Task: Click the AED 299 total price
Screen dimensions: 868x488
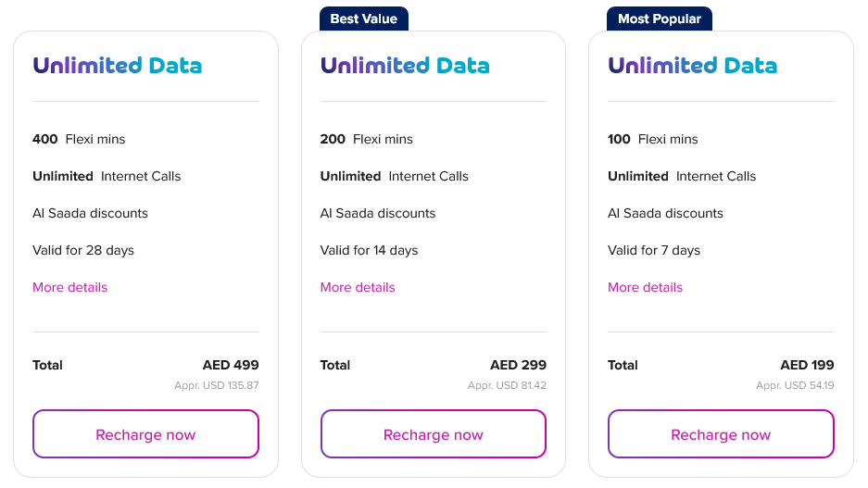Action: pyautogui.click(x=518, y=365)
